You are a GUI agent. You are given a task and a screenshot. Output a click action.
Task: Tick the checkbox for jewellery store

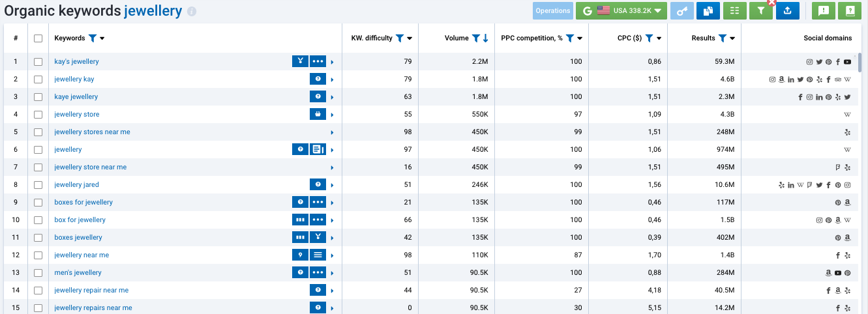[x=38, y=114]
